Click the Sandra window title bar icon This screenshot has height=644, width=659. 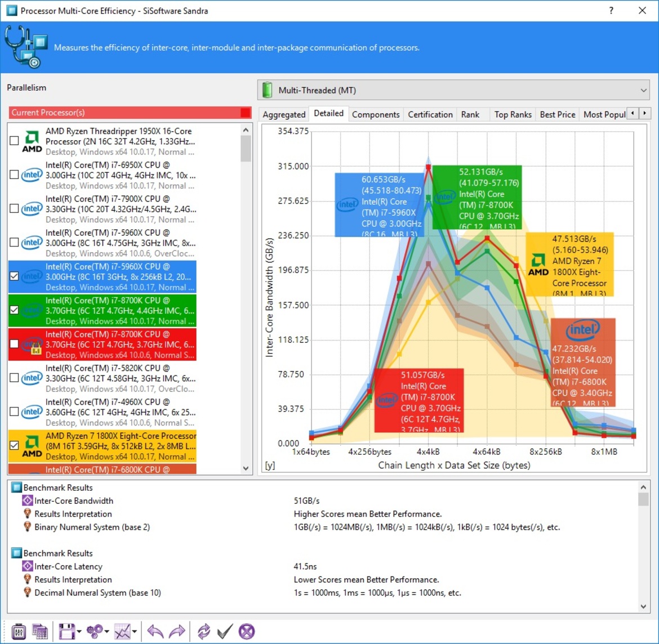[12, 11]
